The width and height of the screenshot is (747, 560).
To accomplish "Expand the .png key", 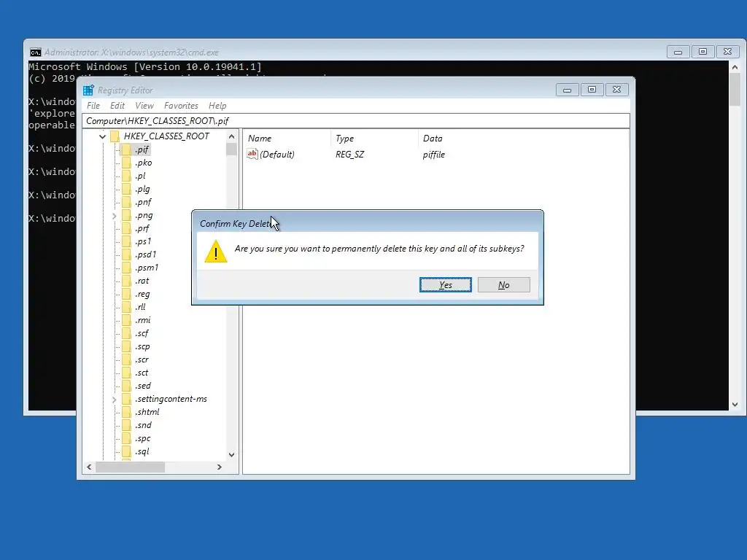I will click(115, 216).
